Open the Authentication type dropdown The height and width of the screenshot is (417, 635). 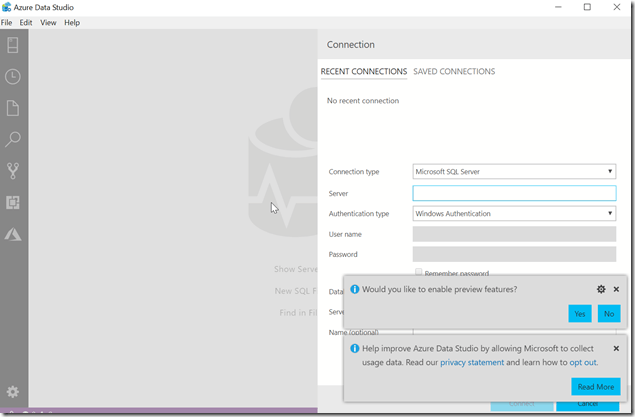(514, 213)
